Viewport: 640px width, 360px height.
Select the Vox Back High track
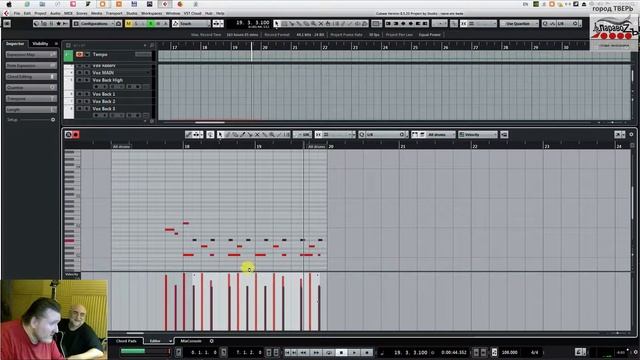point(108,80)
